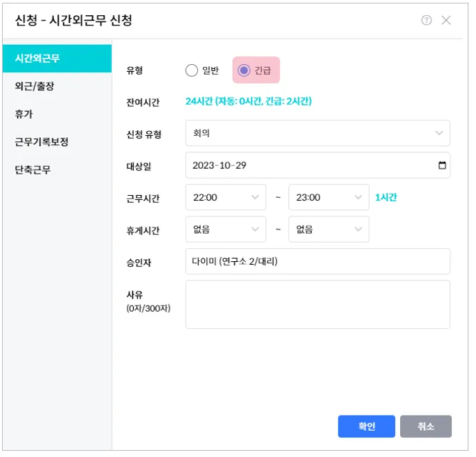Switch to the 시간외근무 tab

click(57, 59)
